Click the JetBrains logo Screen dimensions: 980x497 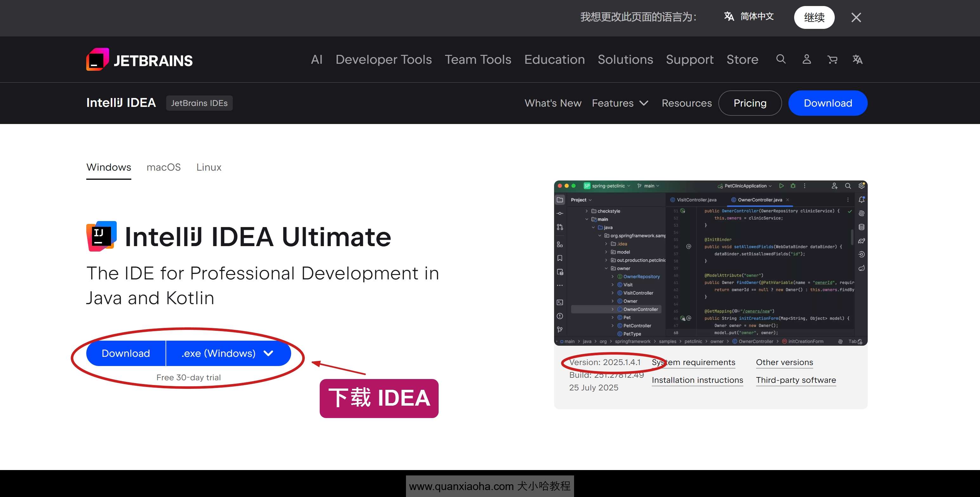pyautogui.click(x=139, y=59)
